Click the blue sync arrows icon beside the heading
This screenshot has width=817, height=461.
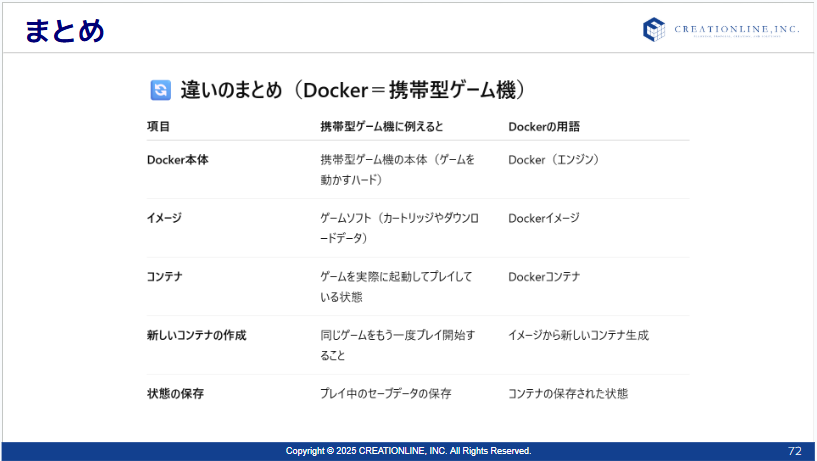click(160, 90)
